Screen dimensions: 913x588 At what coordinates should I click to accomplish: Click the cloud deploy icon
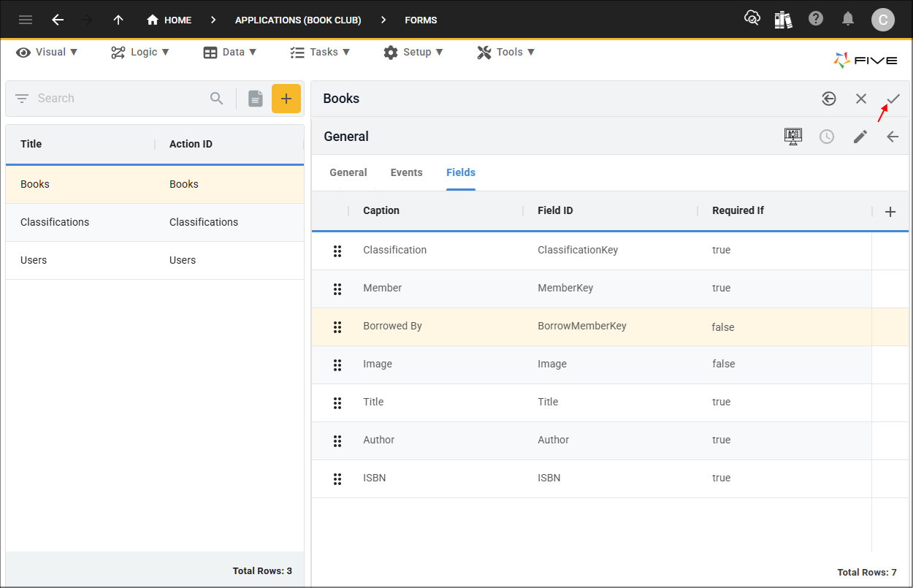pyautogui.click(x=752, y=19)
